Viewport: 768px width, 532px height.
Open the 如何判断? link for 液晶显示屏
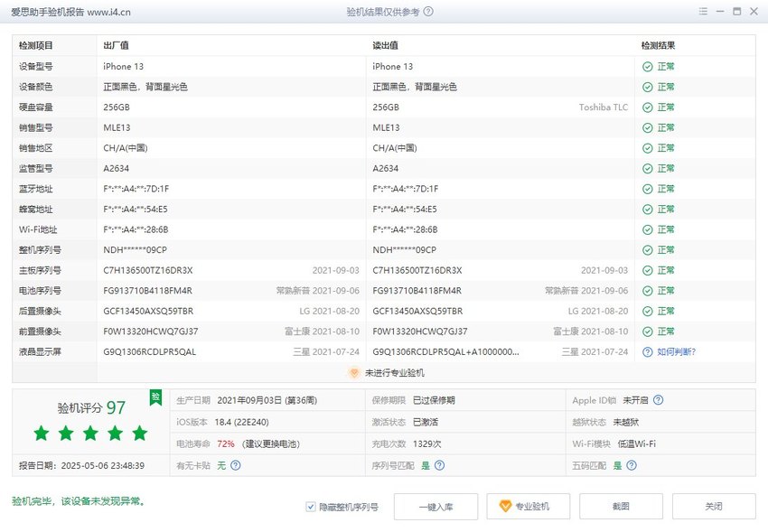(x=676, y=351)
